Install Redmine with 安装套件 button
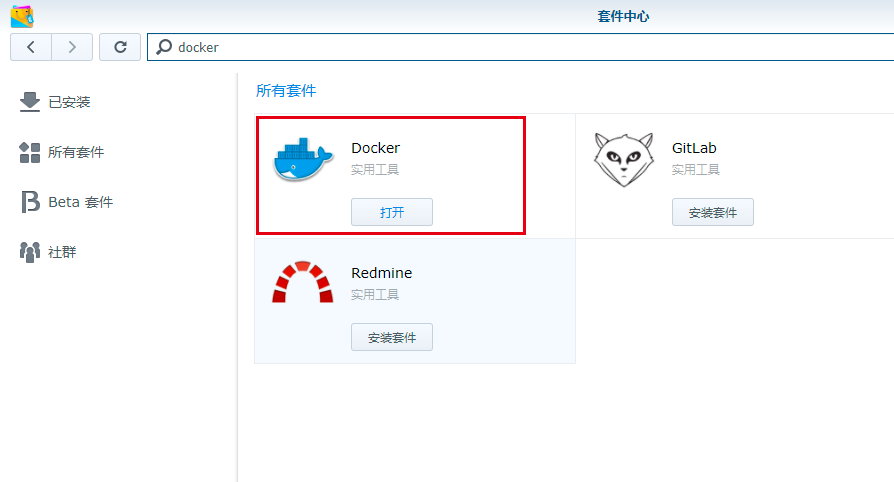 point(392,337)
